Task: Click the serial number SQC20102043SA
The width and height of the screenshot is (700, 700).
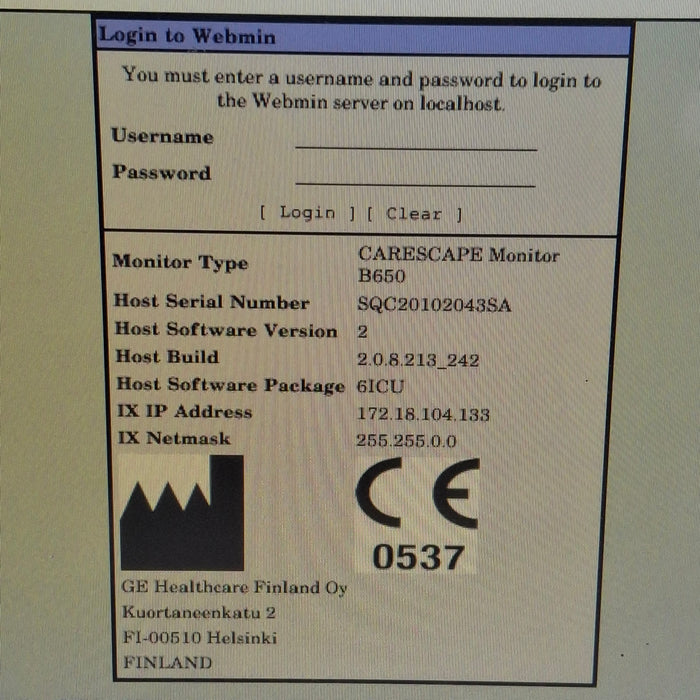Action: (434, 305)
